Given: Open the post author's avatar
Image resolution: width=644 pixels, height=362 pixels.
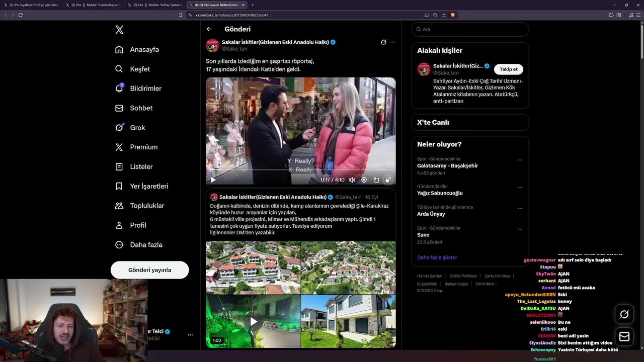Looking at the screenshot, I should (x=212, y=45).
